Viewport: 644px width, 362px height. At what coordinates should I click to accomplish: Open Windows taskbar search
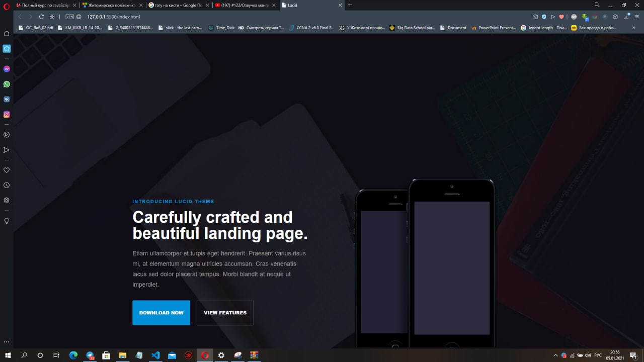point(24,355)
